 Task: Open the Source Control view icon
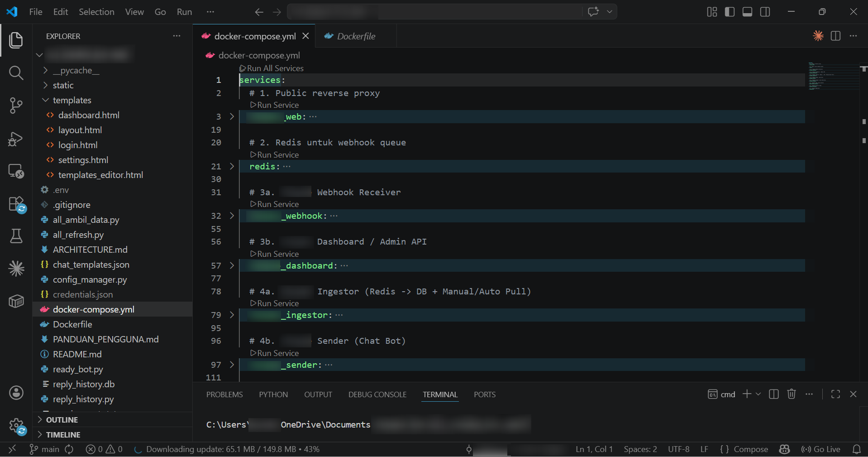click(x=16, y=106)
